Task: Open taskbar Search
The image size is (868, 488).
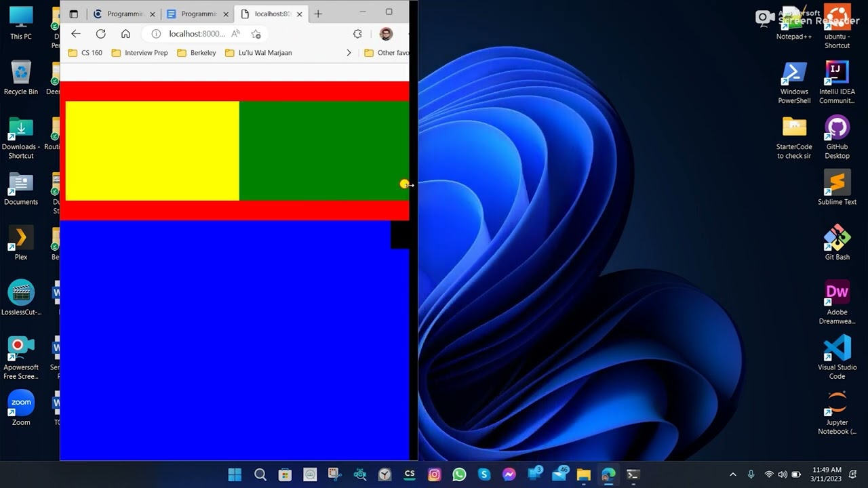Action: [x=260, y=474]
